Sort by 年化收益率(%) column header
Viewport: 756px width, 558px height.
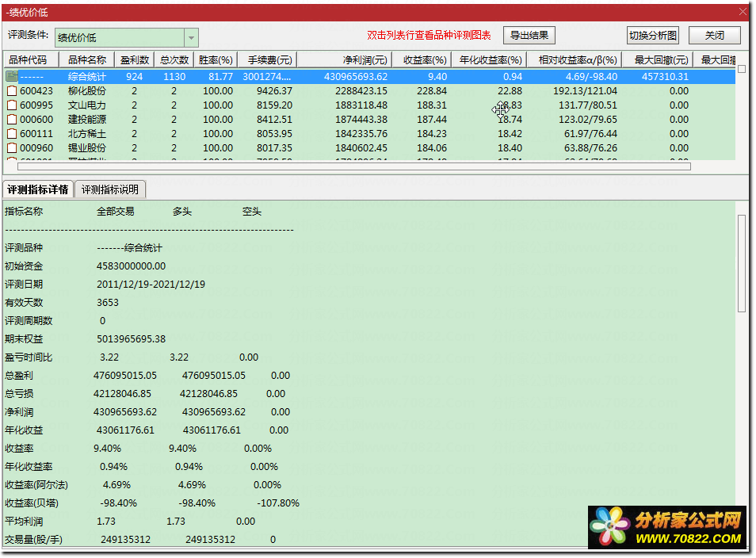[x=489, y=59]
